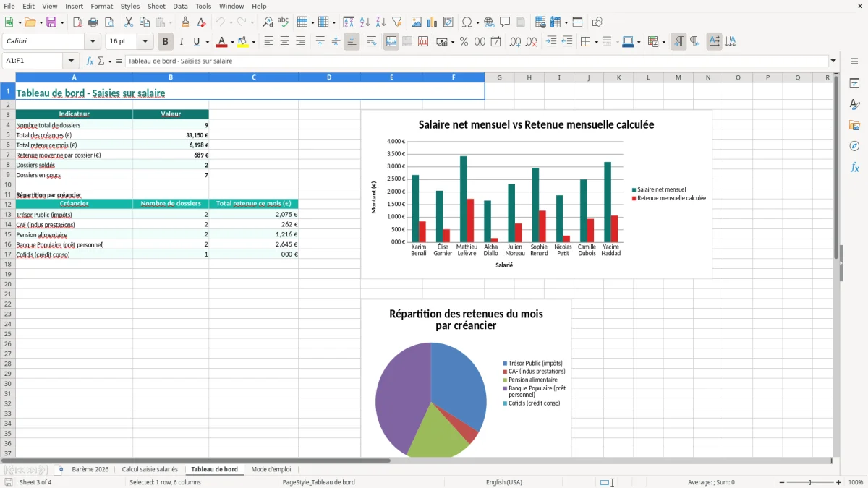Viewport: 868px width, 488px height.
Task: Apply the red font color
Action: pos(221,42)
